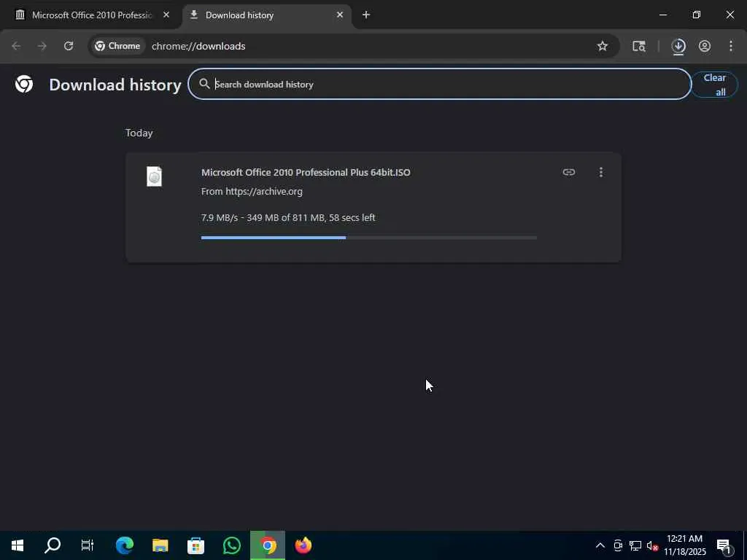Open Microsoft Store from taskbar
This screenshot has width=747, height=560.
pyautogui.click(x=196, y=545)
